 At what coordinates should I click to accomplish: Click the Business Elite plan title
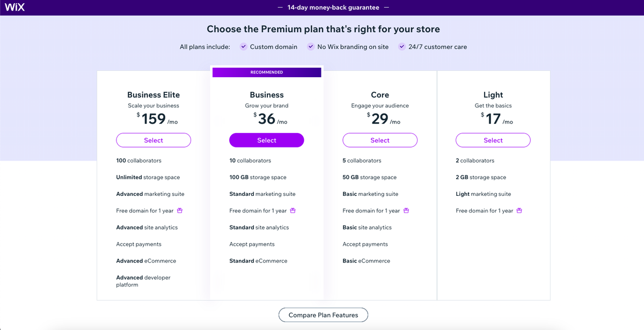coord(153,94)
